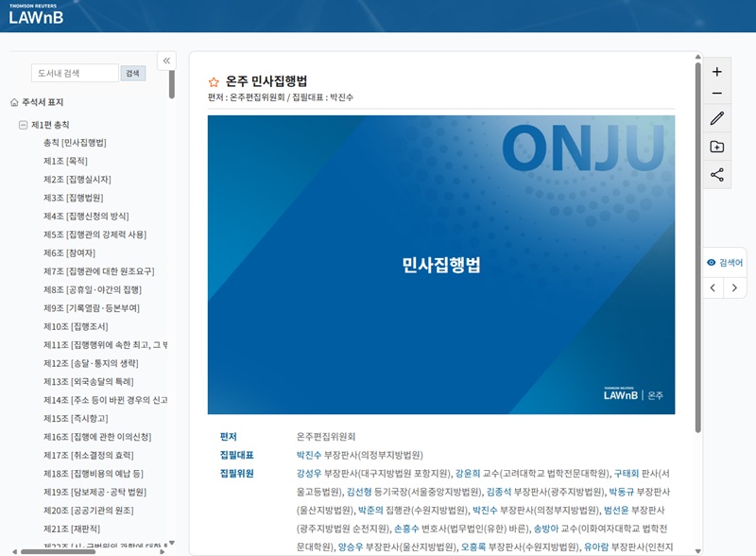Click the document scroll-down arrow
The image size is (756, 556).
pyautogui.click(x=697, y=551)
